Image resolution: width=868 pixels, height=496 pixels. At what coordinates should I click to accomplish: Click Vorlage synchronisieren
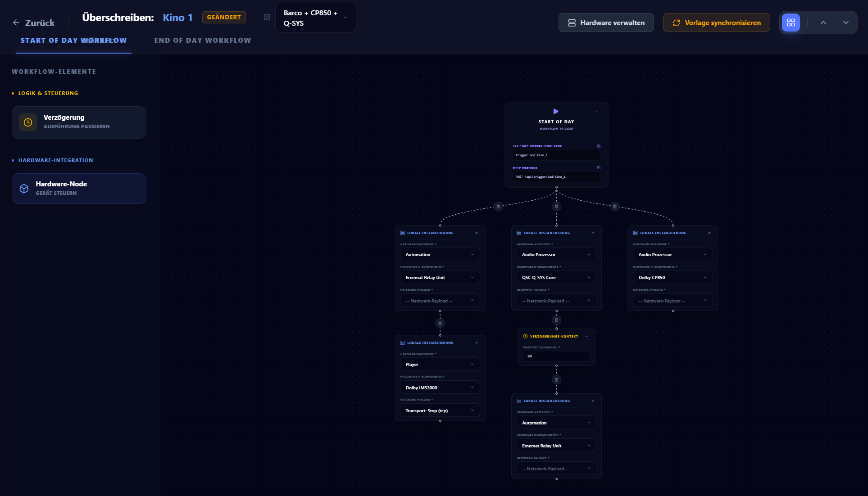click(716, 22)
